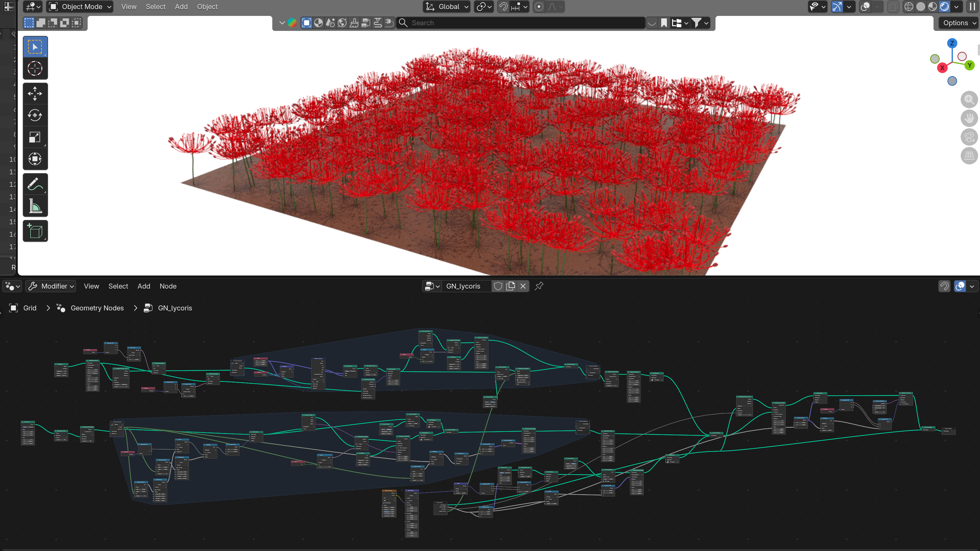This screenshot has height=551, width=980.
Task: Toggle camera view icon in the viewport
Action: (968, 137)
